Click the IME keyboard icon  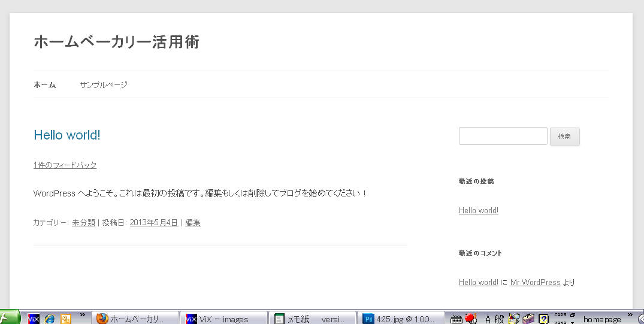(456, 319)
